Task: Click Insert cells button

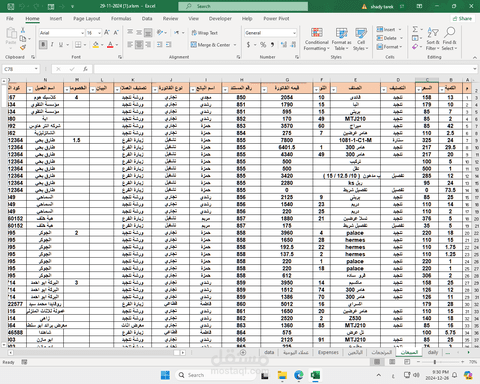Action: coord(386,29)
